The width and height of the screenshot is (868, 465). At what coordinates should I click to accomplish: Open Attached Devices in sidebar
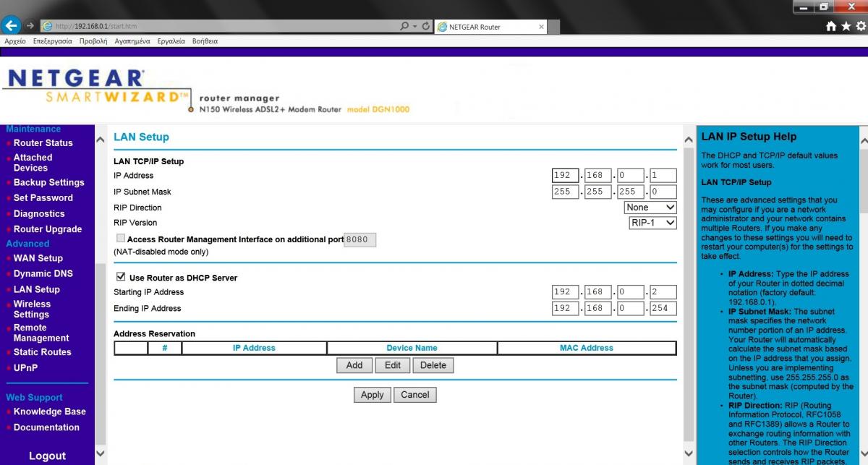33,163
